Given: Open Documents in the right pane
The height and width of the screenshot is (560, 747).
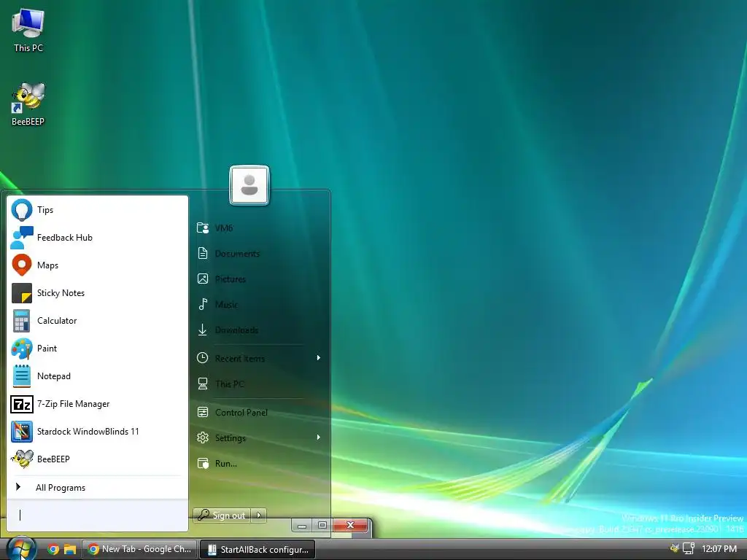Looking at the screenshot, I should (259, 253).
